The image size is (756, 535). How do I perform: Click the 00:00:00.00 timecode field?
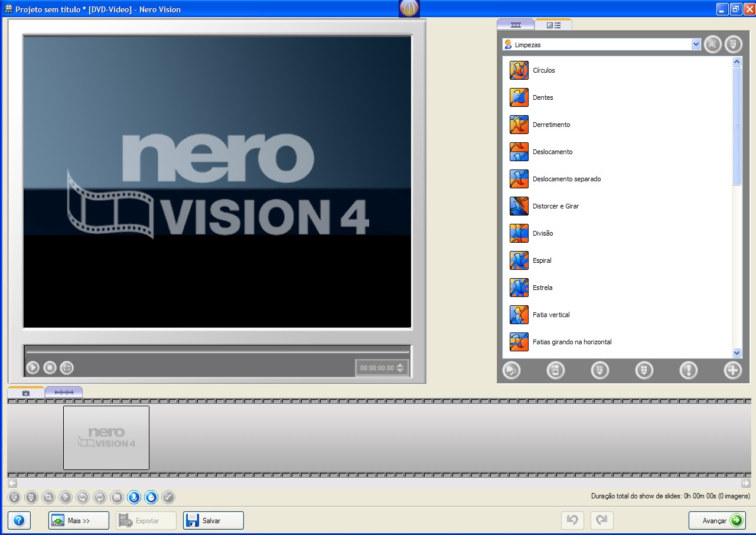377,368
